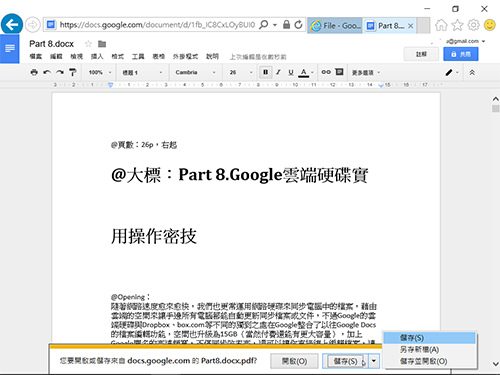The height and width of the screenshot is (375, 500).
Task: Click the Redo arrow in toolbar
Action: click(60, 72)
